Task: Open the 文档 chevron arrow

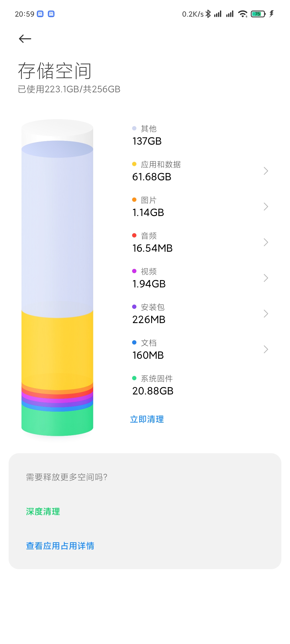Action: [x=266, y=349]
